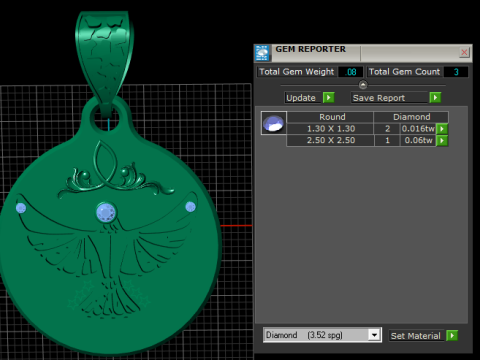
Task: Click the quantity 2 cell
Action: tap(387, 129)
